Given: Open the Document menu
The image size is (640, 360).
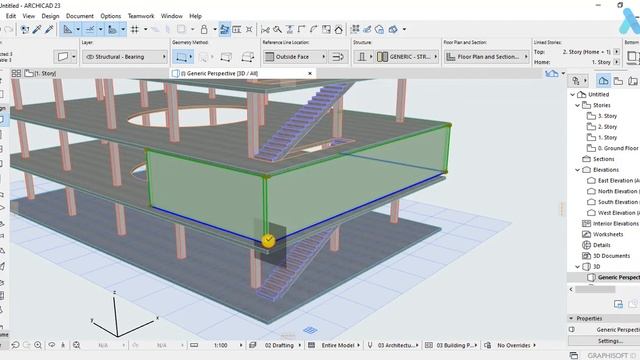Looking at the screenshot, I should (x=80, y=16).
